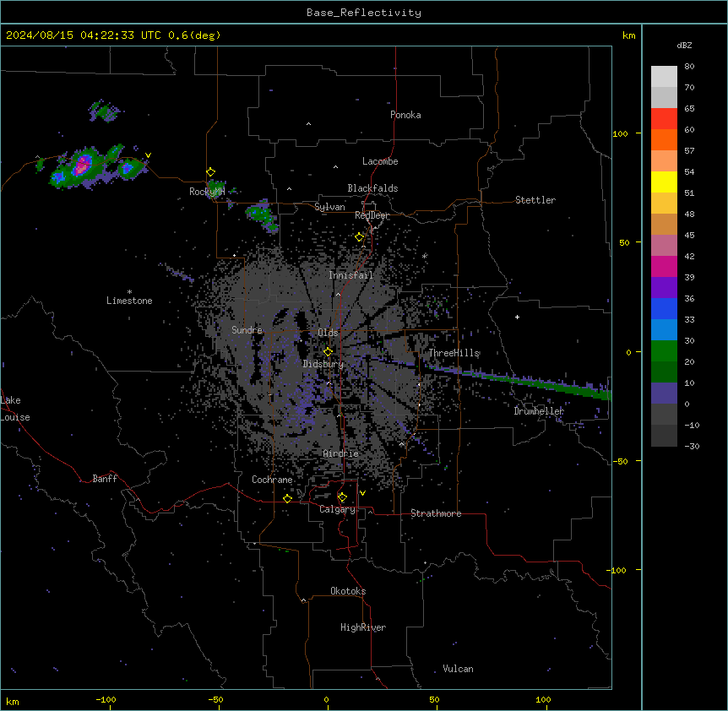Select the Innisfail label
The height and width of the screenshot is (711, 728).
tap(351, 275)
